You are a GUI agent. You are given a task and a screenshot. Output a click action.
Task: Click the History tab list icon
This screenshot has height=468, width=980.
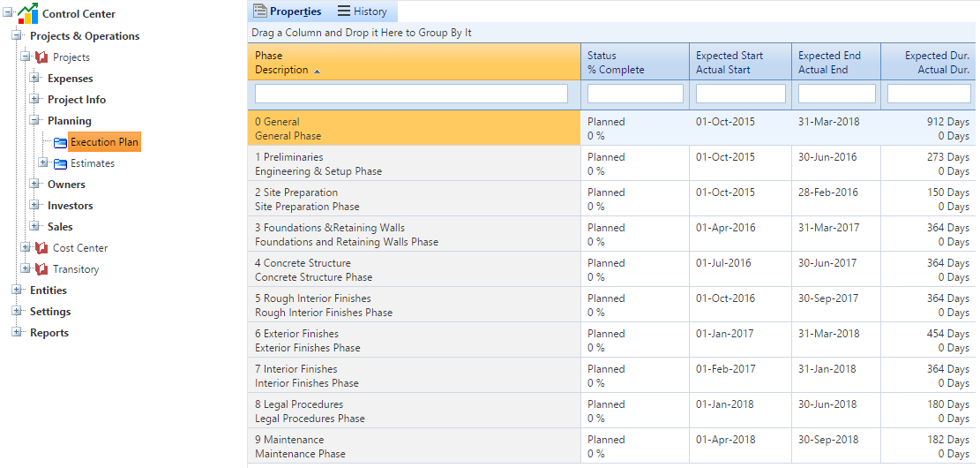pos(344,11)
